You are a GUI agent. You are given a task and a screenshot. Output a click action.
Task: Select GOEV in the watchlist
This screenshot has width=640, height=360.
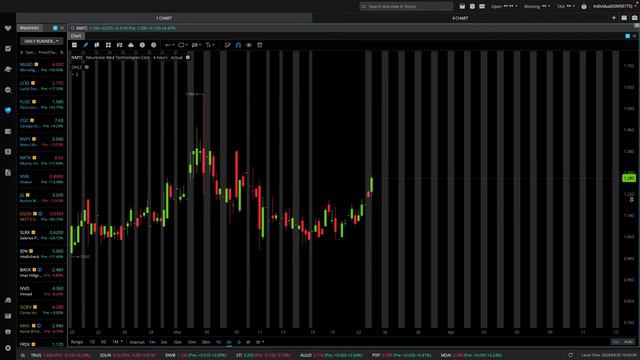click(42, 310)
